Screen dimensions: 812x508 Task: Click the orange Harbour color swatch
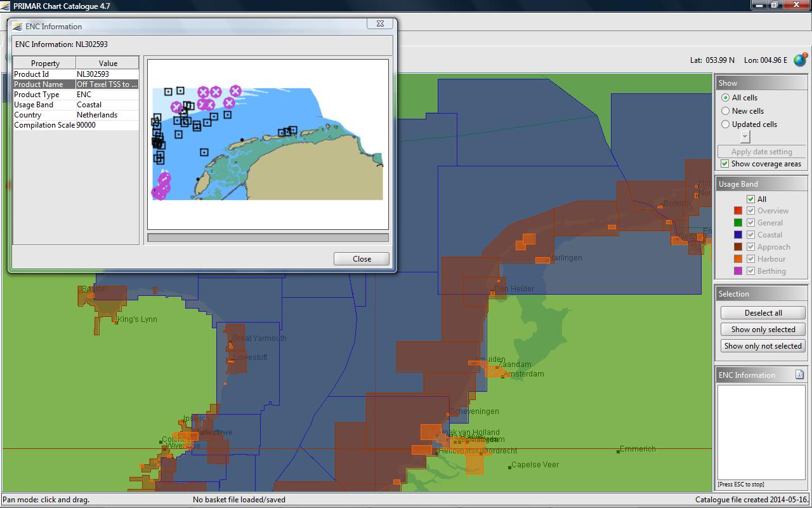coord(738,259)
